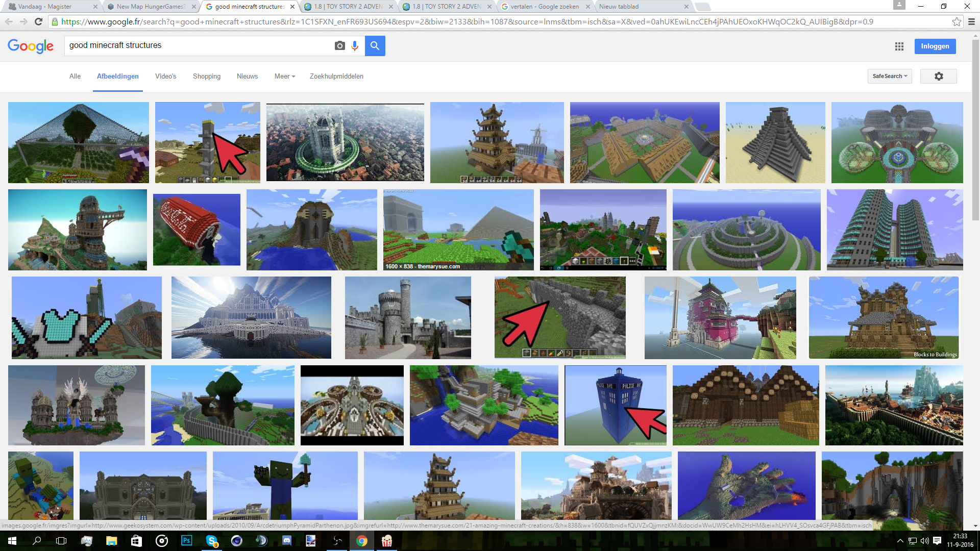Switch to the Alle results tab
Image resolution: width=980 pixels, height=551 pixels.
coord(75,76)
